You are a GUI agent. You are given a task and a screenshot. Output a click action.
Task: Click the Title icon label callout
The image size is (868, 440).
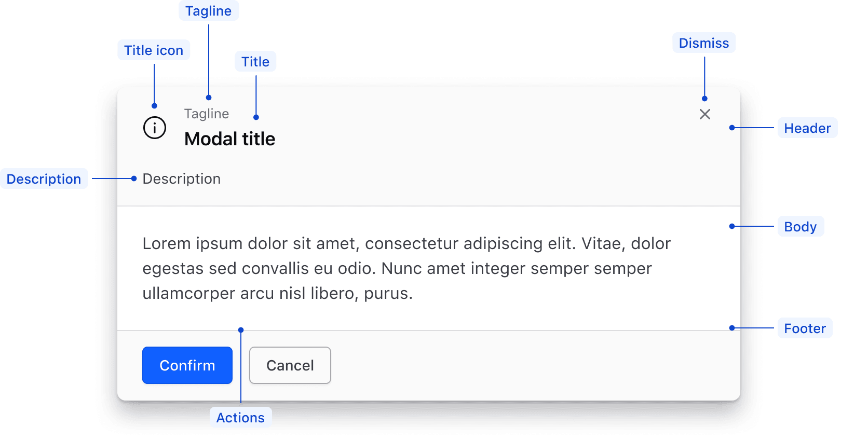153,50
